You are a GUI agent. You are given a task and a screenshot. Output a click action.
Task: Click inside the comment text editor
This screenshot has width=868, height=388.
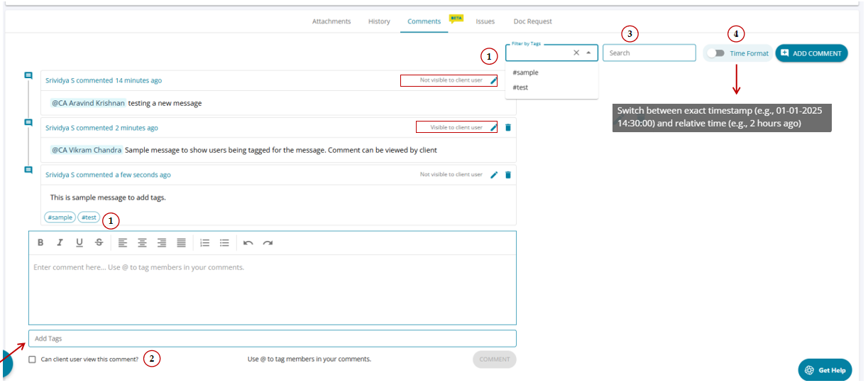273,289
